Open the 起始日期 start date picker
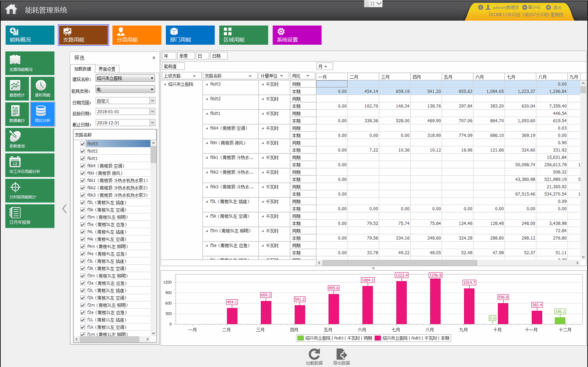Image resolution: width=588 pixels, height=367 pixels. [x=152, y=112]
